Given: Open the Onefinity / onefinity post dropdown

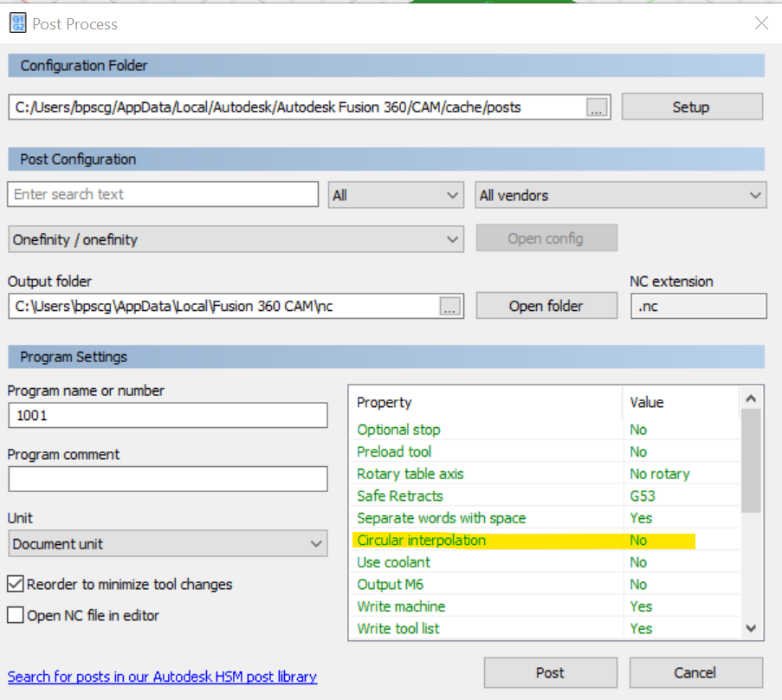Looking at the screenshot, I should (x=236, y=239).
